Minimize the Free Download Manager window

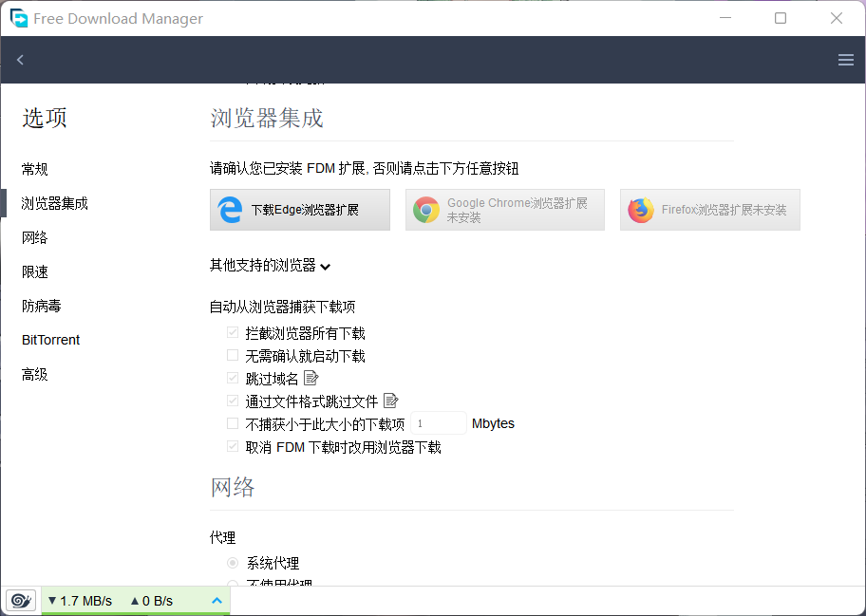click(x=725, y=18)
